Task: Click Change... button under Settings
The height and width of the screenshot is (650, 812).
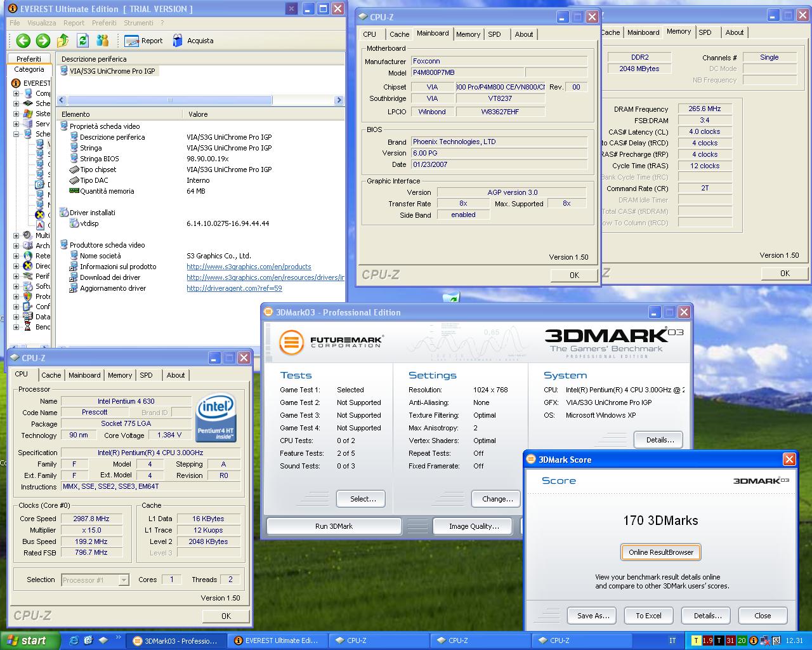Action: point(497,499)
